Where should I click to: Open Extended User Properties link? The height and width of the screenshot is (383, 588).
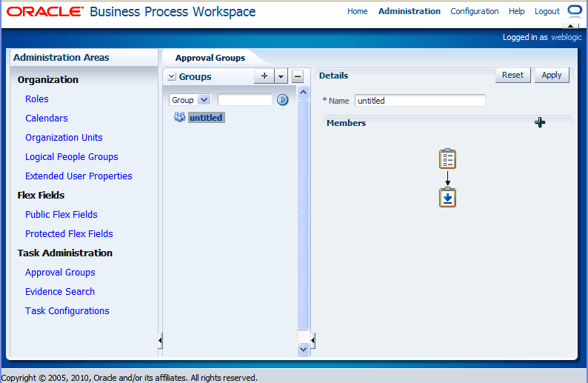point(78,176)
